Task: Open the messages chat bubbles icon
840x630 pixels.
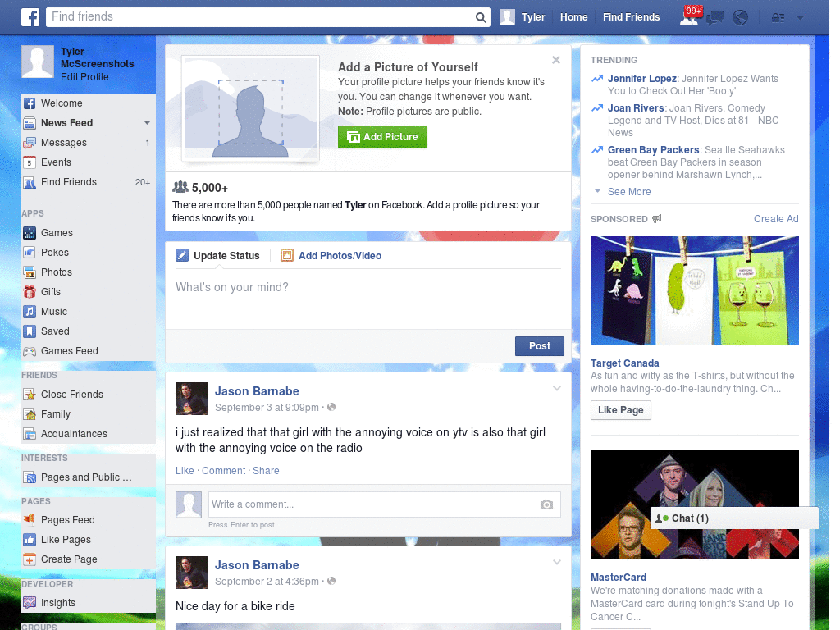Action: pyautogui.click(x=714, y=18)
